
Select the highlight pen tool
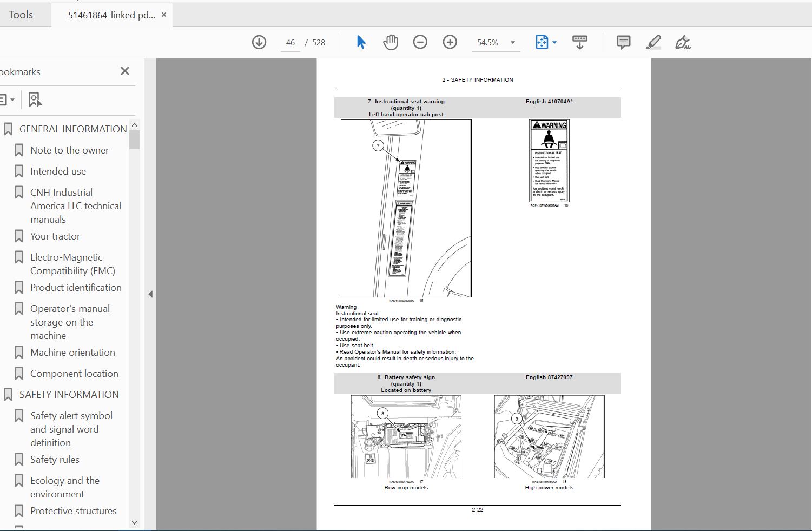(x=653, y=42)
